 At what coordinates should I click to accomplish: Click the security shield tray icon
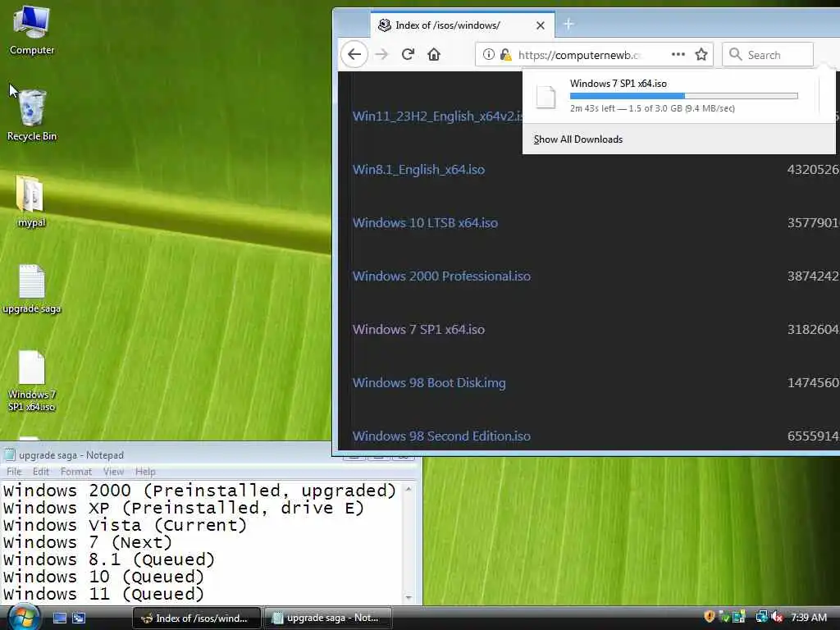pos(710,617)
